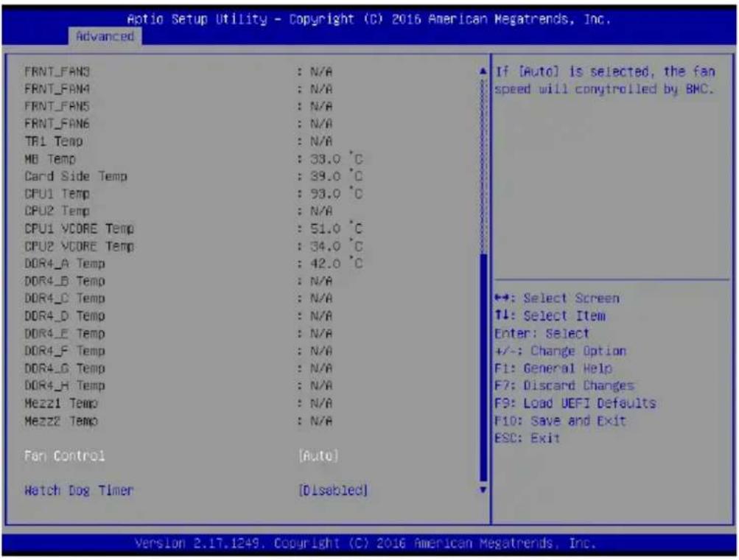This screenshot has height=560, width=739.
Task: Click the ESC: Exit hint
Action: (528, 438)
